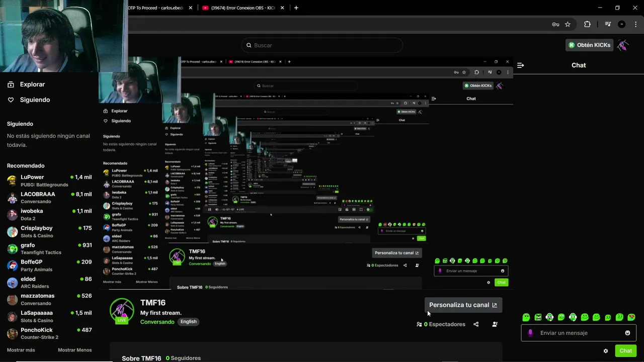
Task: Click the share icon next to Espectadores
Action: click(x=476, y=324)
